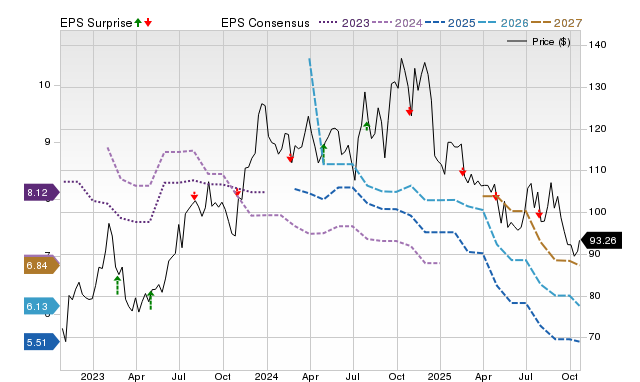Click the 10 EPS axis label

click(44, 85)
